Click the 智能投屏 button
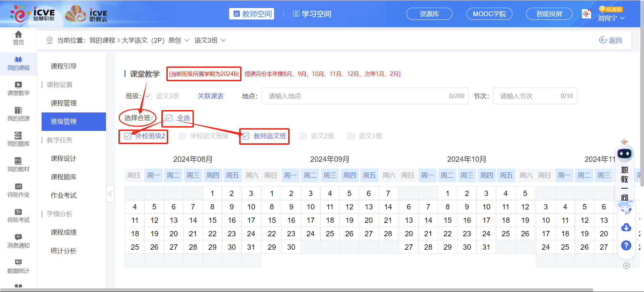This screenshot has height=292, width=644. pyautogui.click(x=549, y=14)
